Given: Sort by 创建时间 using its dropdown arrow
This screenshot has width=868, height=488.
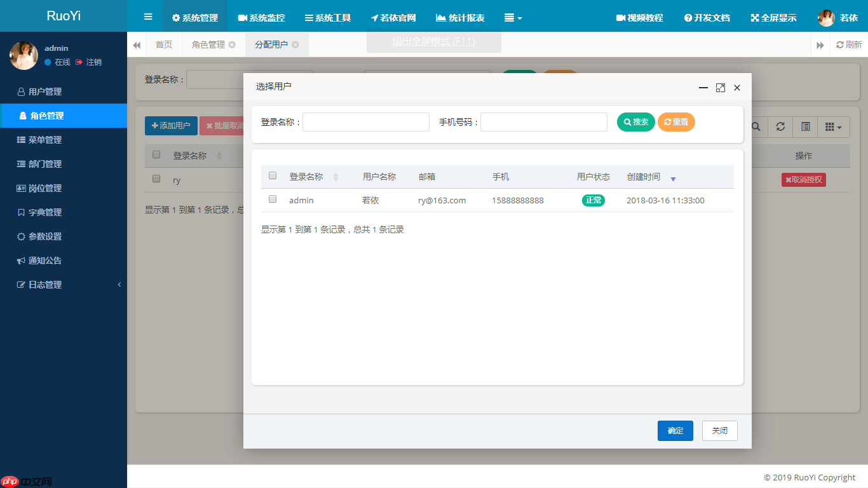Looking at the screenshot, I should coord(673,179).
